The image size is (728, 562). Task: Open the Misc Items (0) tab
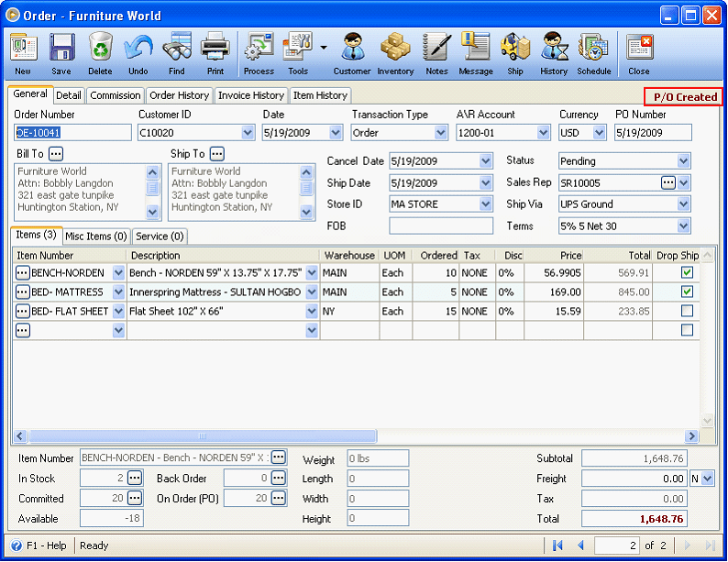(96, 237)
